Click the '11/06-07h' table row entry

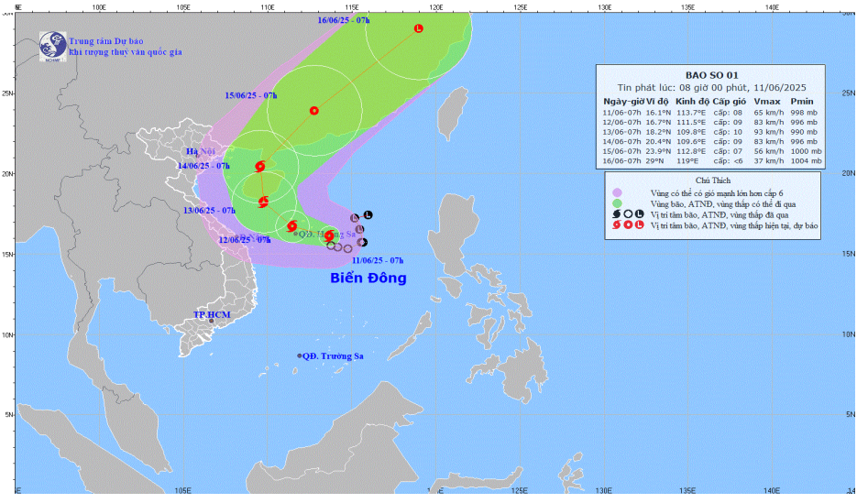point(621,113)
